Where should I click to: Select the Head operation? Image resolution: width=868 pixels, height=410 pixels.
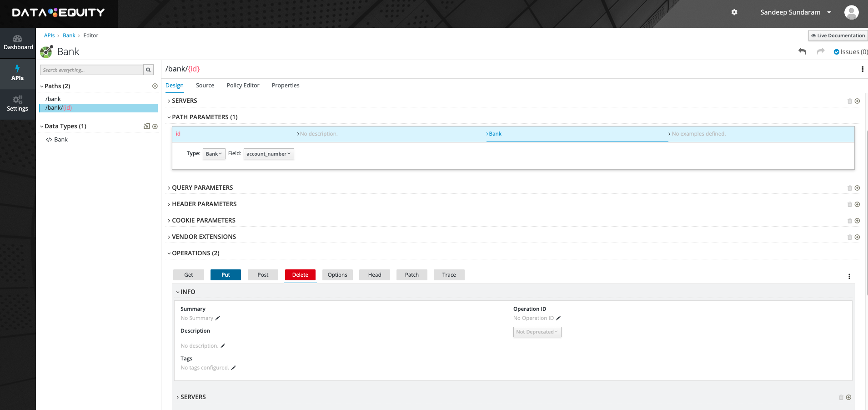click(375, 275)
